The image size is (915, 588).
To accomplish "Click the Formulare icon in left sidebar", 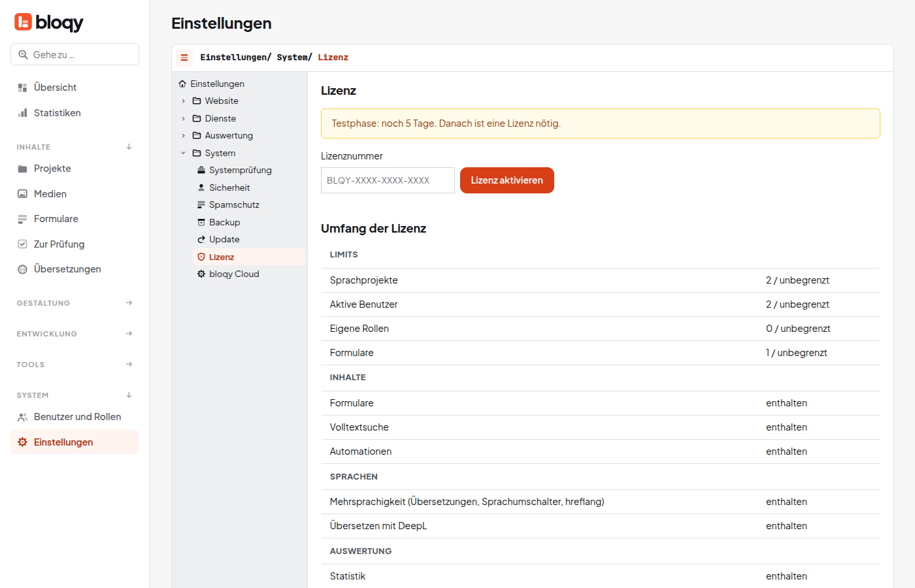I will click(x=22, y=219).
